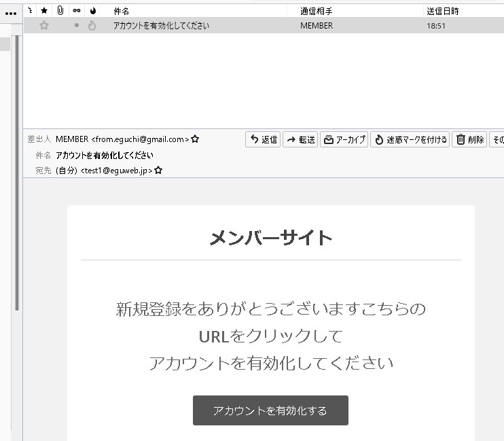Click the thread column header icon
504x441 pixels.
pyautogui.click(x=30, y=11)
